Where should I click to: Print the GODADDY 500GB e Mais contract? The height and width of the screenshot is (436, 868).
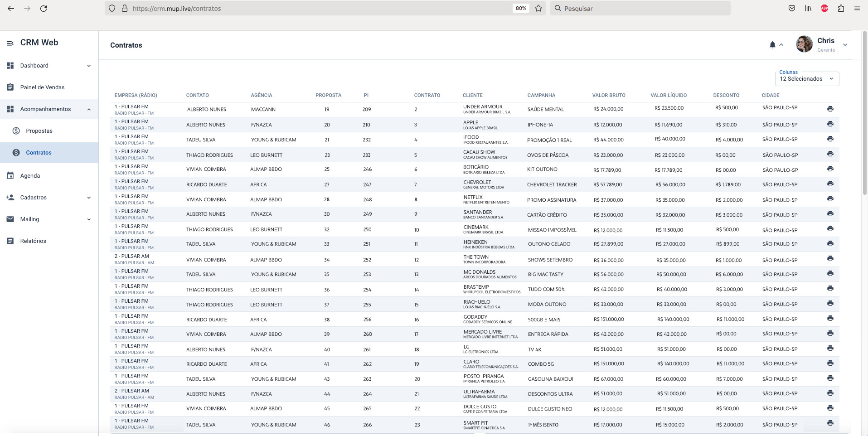point(830,318)
